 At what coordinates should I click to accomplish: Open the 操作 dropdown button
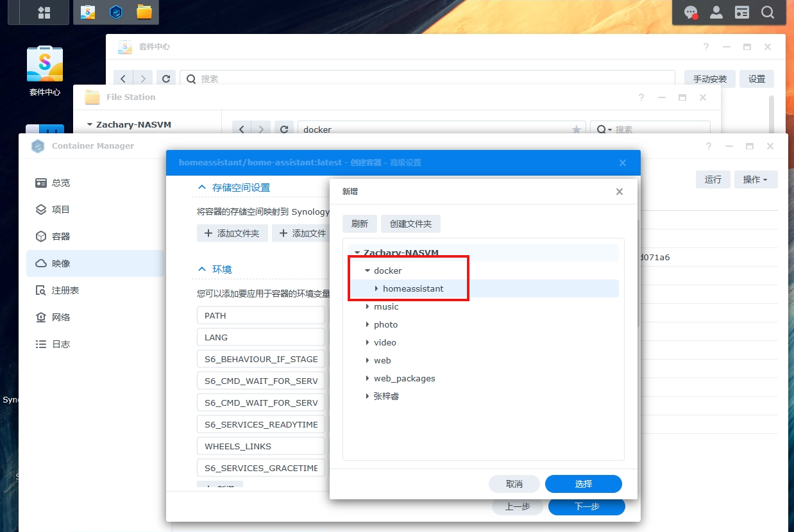[756, 179]
